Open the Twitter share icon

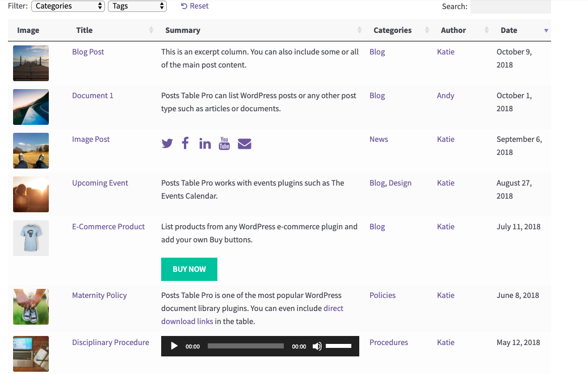click(x=167, y=143)
